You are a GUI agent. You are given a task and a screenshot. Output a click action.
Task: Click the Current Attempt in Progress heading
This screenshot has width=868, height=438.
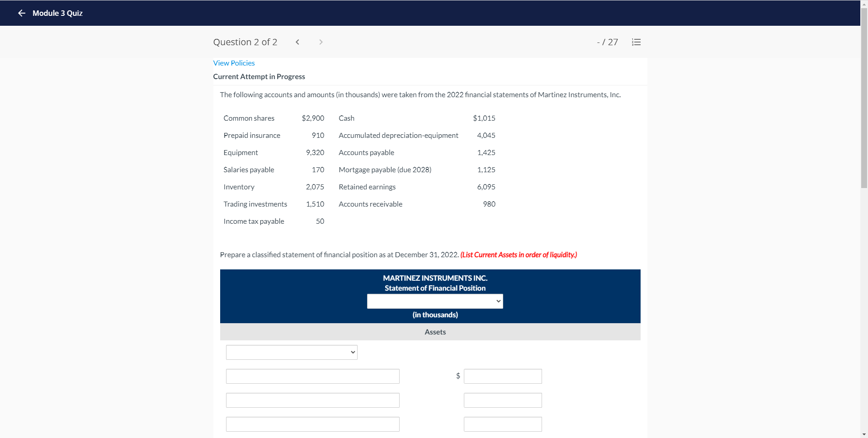[259, 77]
